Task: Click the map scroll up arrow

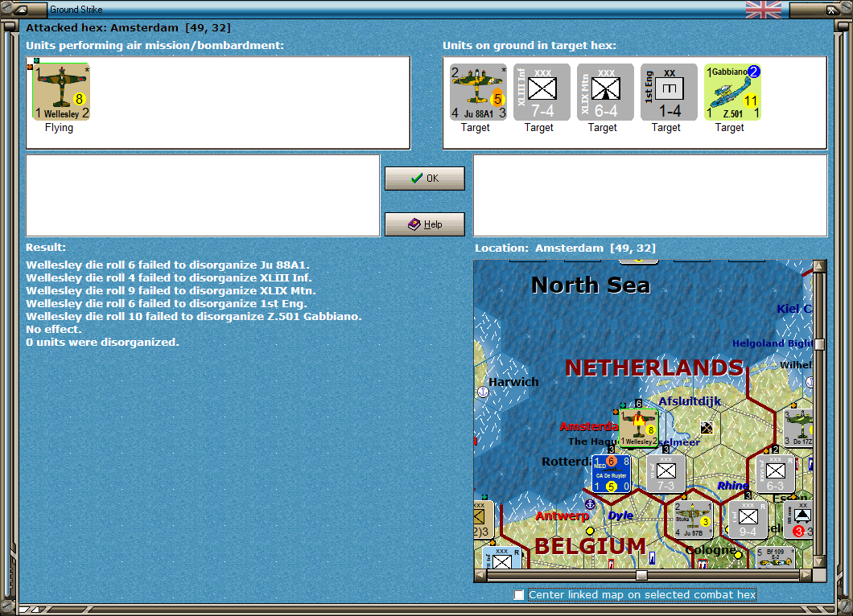Action: [819, 266]
